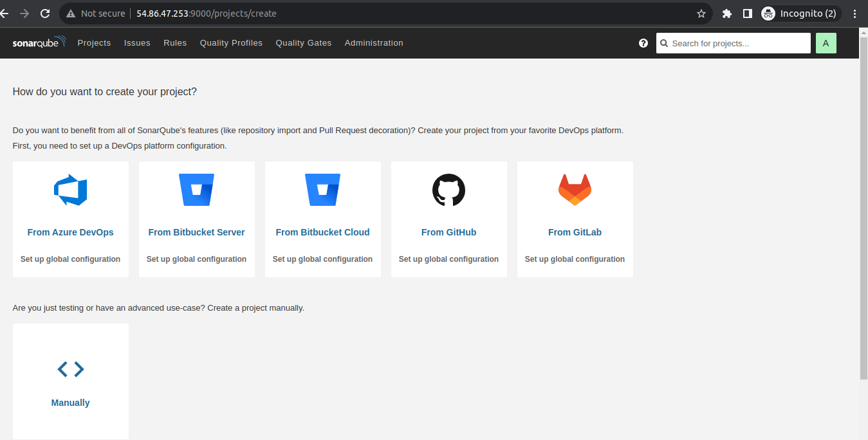Go to Quality Profiles
The width and height of the screenshot is (868, 440).
(x=231, y=43)
